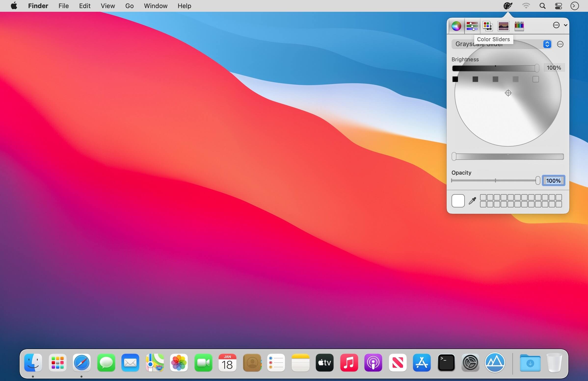Click the Opacity percentage input field
Viewport: 588px width, 381px height.
tap(553, 181)
